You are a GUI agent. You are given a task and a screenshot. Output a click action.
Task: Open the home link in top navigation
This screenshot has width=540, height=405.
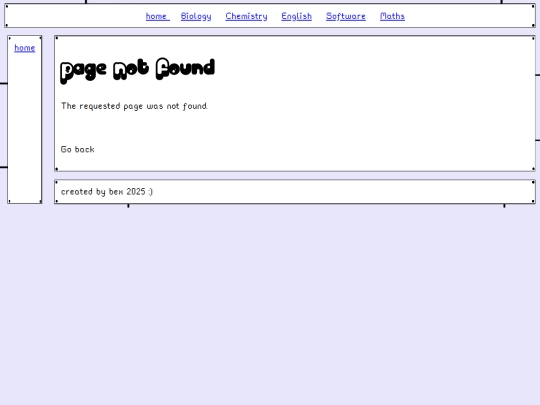[x=157, y=16]
